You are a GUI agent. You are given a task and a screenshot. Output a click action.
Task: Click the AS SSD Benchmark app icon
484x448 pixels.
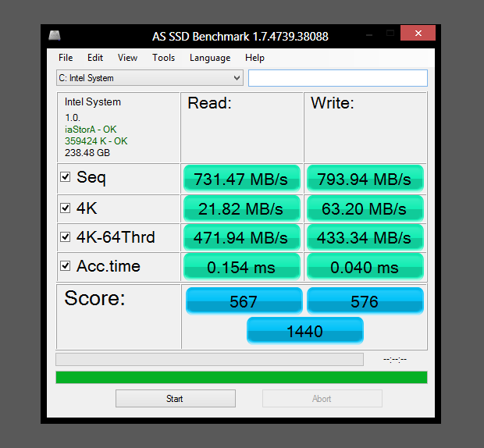pos(55,35)
